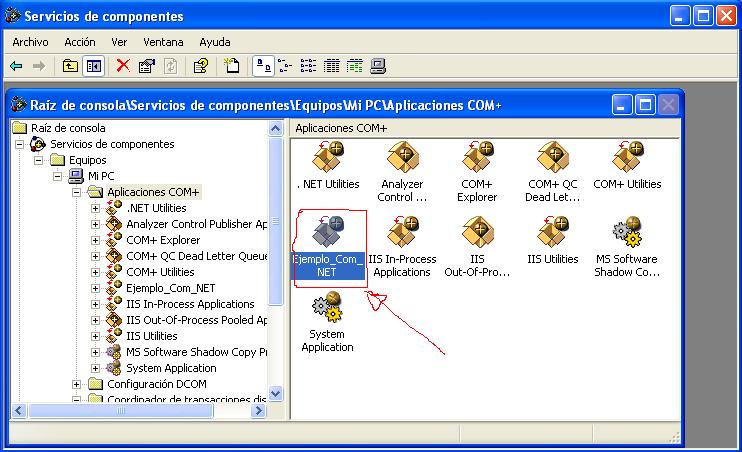Screen dimensions: 742x452
Task: Select IIS Utilities tree item
Action: pos(151,336)
